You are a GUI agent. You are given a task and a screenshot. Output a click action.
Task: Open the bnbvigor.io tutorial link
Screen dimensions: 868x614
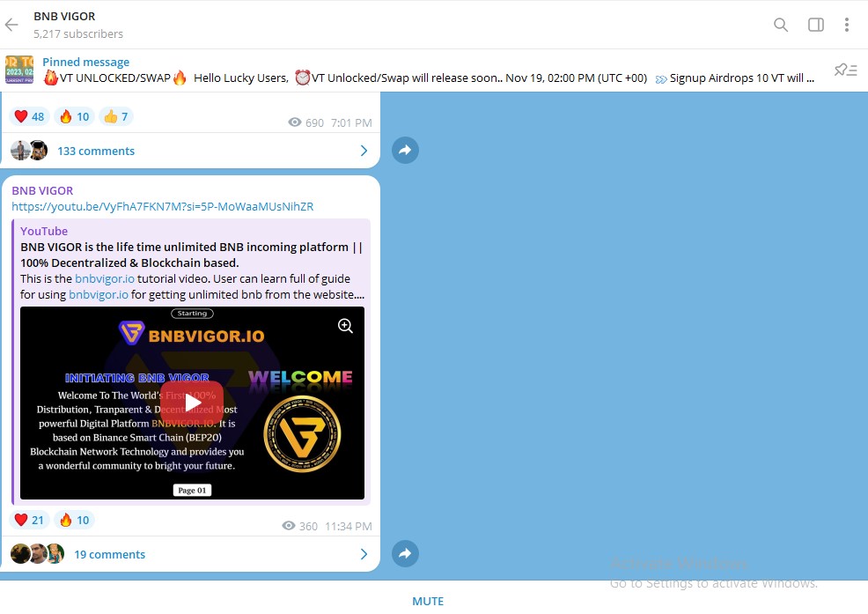pyautogui.click(x=105, y=278)
